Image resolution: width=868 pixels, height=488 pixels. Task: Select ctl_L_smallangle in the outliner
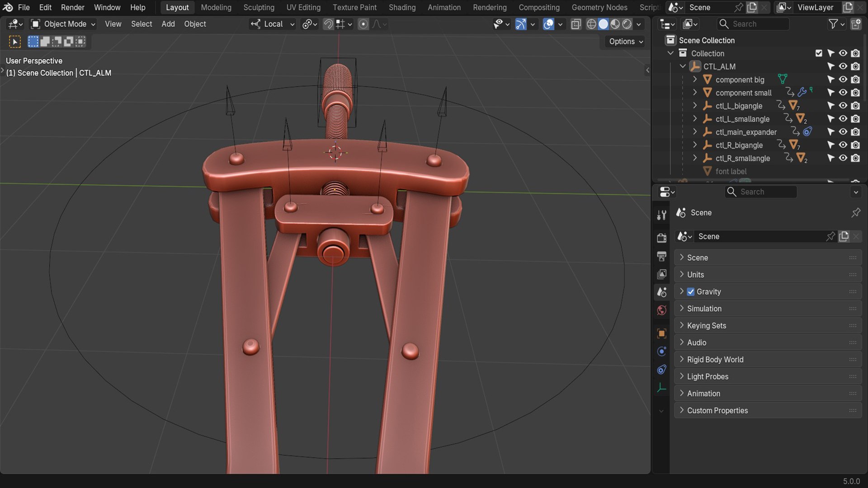point(742,119)
